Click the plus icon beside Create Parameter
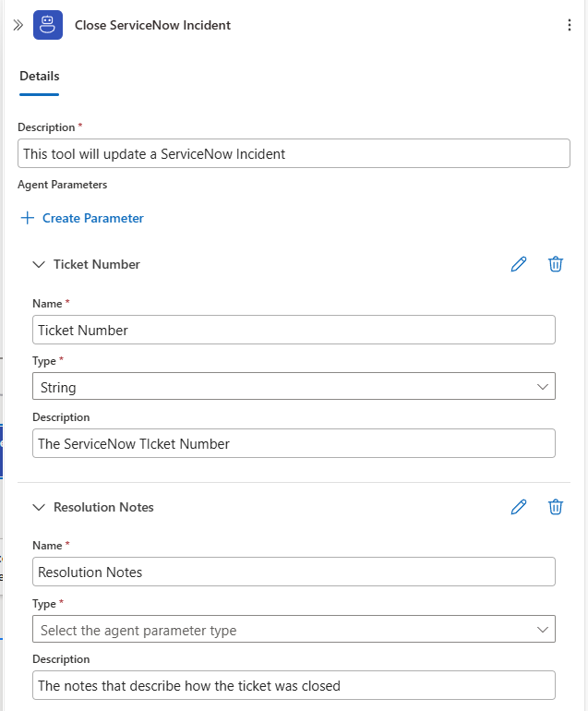588x711 pixels. click(27, 218)
